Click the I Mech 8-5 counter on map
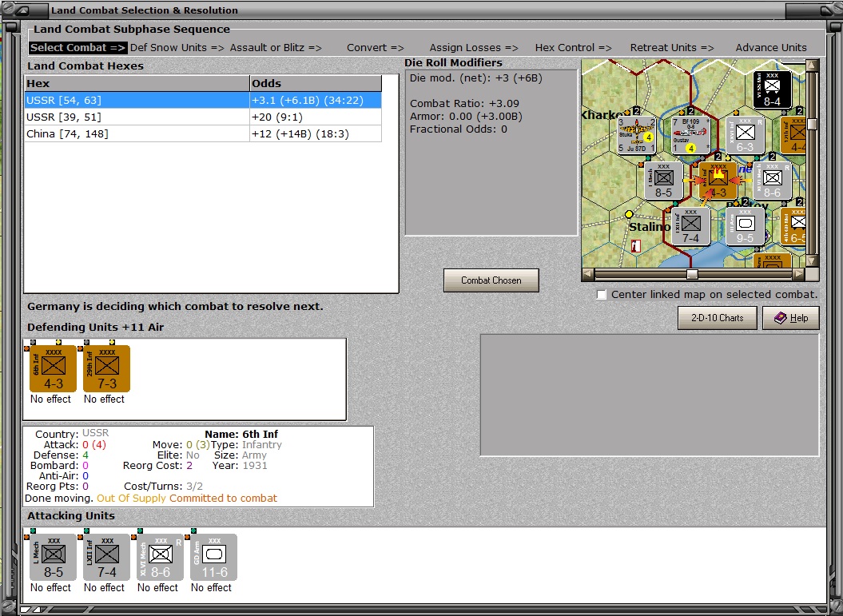 coord(663,181)
